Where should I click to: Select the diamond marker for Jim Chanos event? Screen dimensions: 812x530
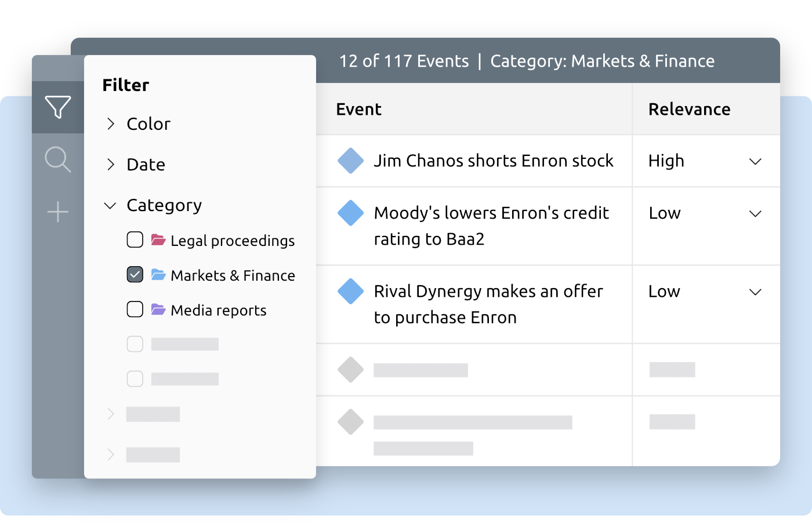(x=350, y=161)
